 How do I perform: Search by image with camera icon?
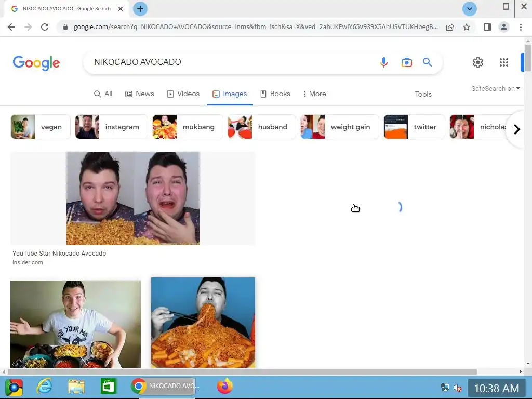click(406, 62)
